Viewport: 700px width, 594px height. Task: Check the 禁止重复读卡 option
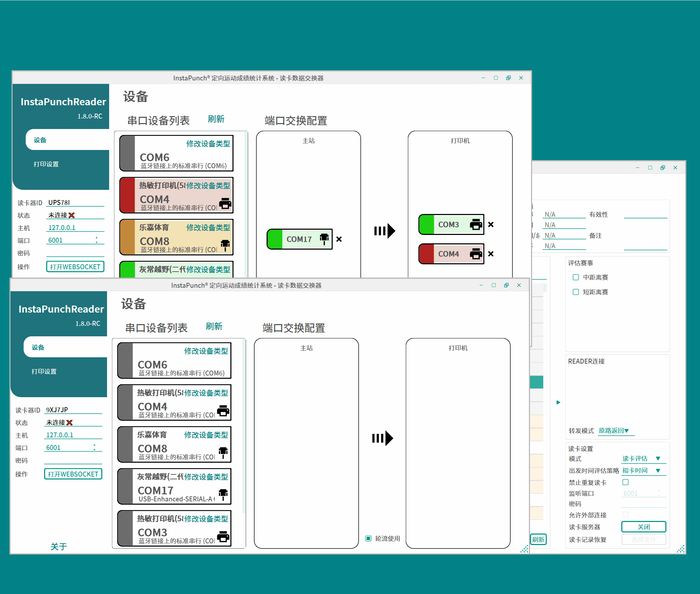[x=625, y=482]
